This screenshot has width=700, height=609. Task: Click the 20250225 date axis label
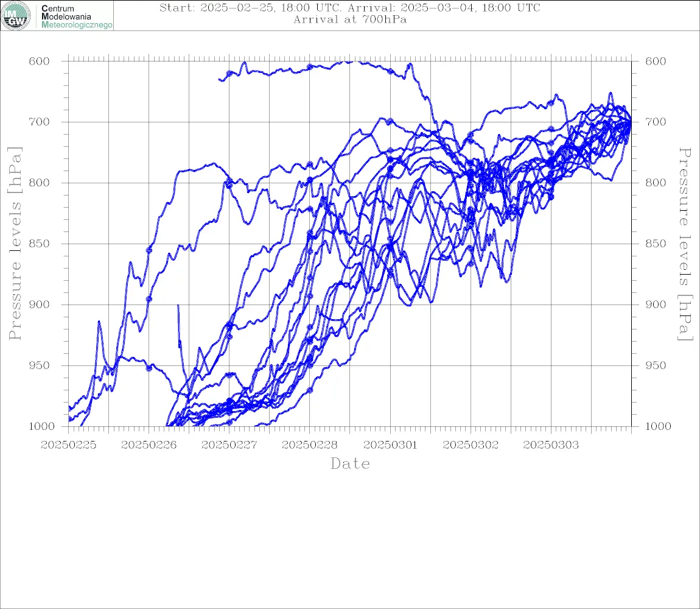click(68, 445)
